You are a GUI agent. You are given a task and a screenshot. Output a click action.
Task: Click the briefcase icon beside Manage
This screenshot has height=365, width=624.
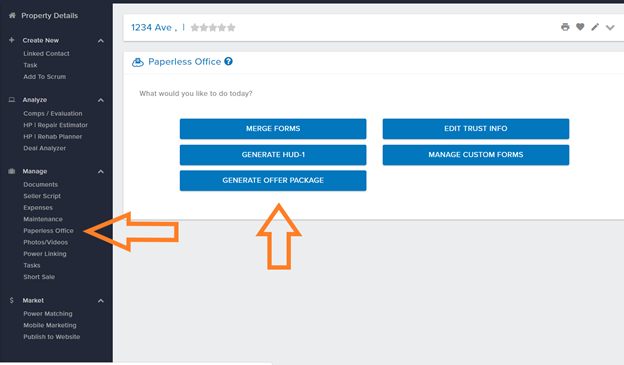click(12, 171)
